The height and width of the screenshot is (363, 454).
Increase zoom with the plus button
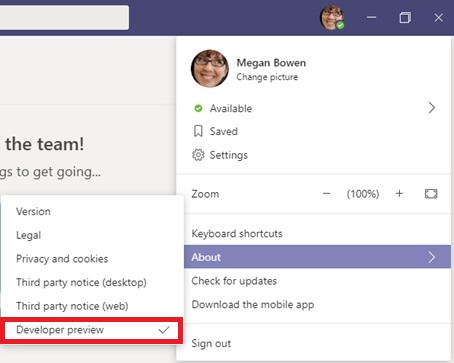click(399, 194)
